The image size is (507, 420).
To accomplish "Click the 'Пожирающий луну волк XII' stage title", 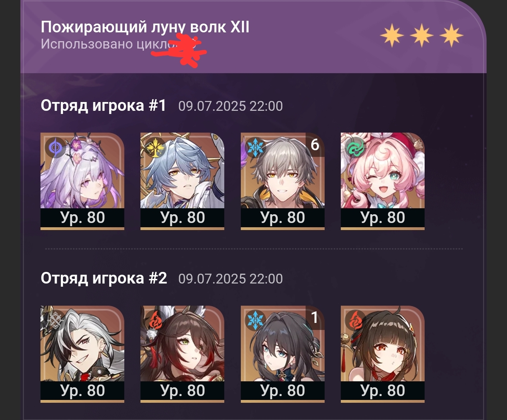I will click(145, 27).
